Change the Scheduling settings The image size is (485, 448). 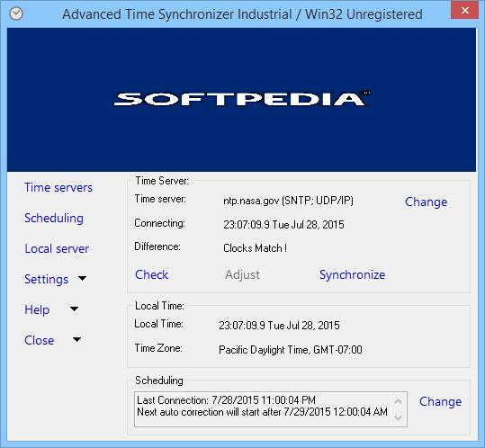(440, 401)
